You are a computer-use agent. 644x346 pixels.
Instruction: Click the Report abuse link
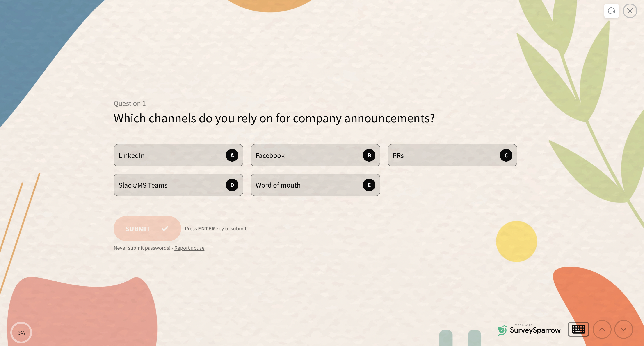point(189,247)
